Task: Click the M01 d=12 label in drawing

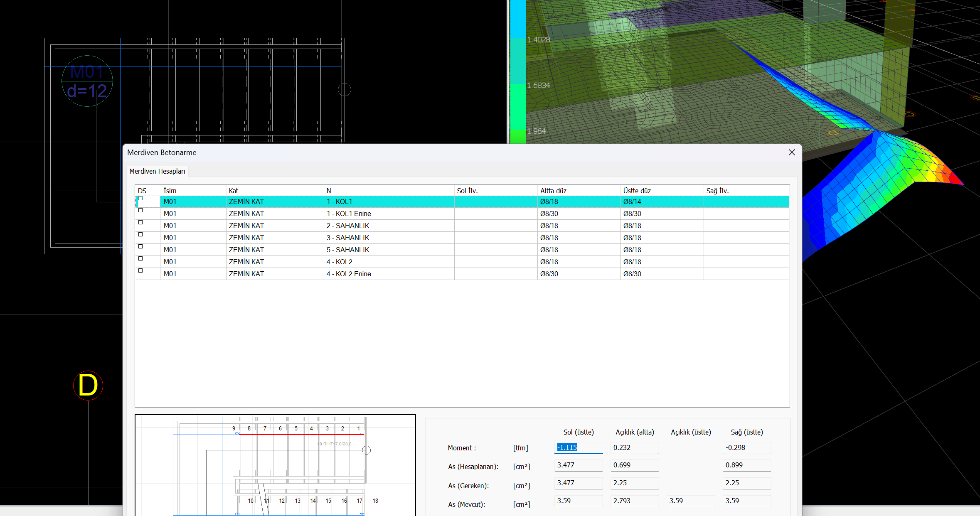Action: (x=87, y=81)
